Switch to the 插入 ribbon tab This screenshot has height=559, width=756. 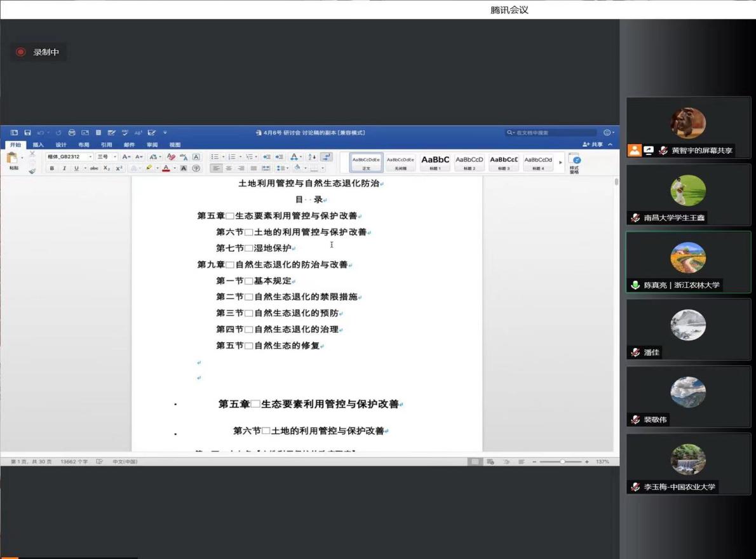[x=38, y=145]
